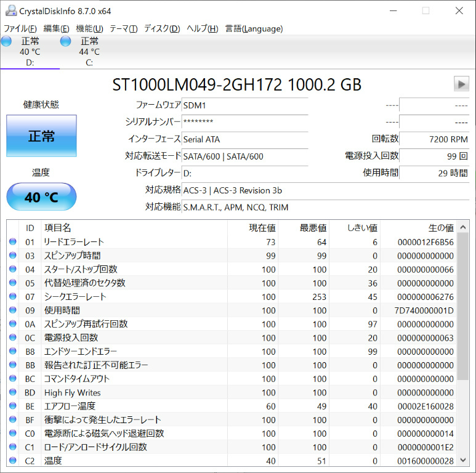Click the next disk arrow button
Screen dimensions: 476x473
(461, 84)
